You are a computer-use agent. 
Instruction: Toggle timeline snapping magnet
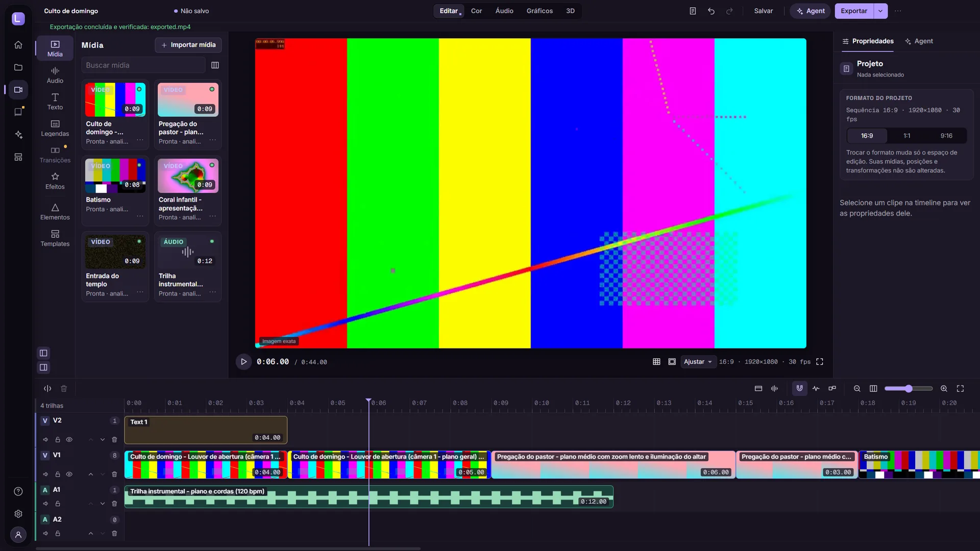pyautogui.click(x=799, y=389)
